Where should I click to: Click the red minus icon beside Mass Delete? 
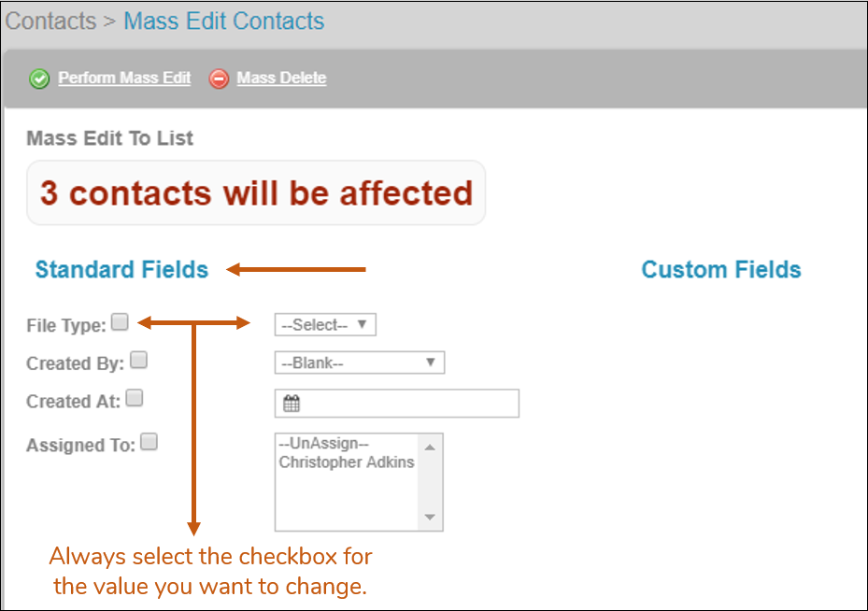point(218,78)
